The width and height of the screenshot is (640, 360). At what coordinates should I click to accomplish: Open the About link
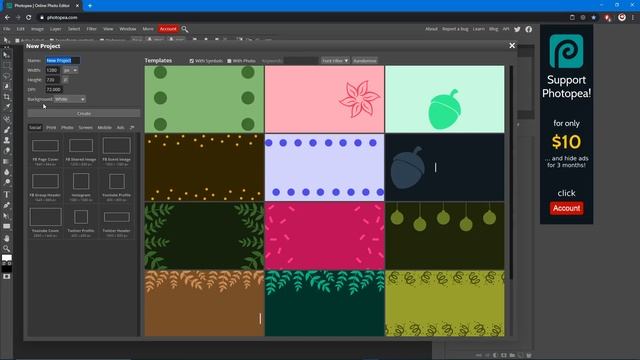coord(431,29)
